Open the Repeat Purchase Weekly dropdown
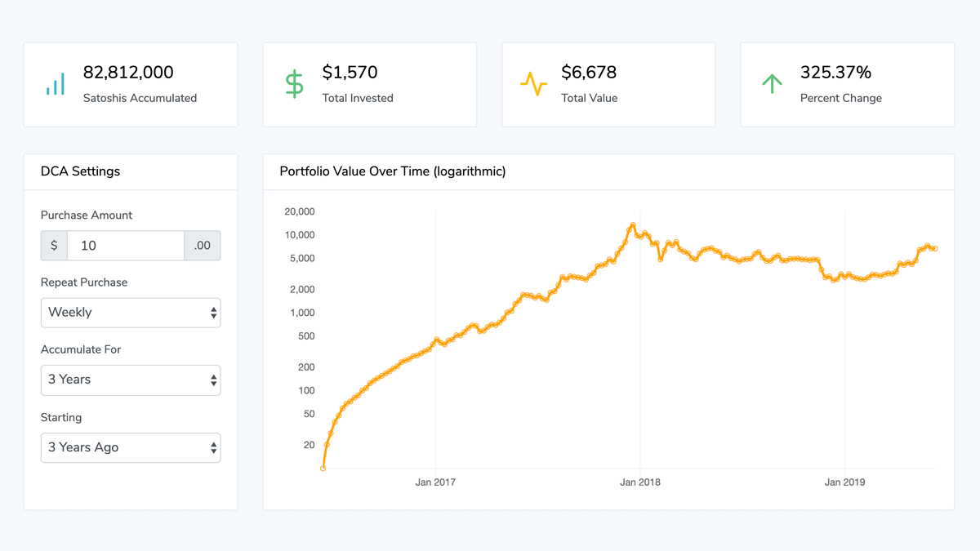The image size is (980, 551). 131,313
